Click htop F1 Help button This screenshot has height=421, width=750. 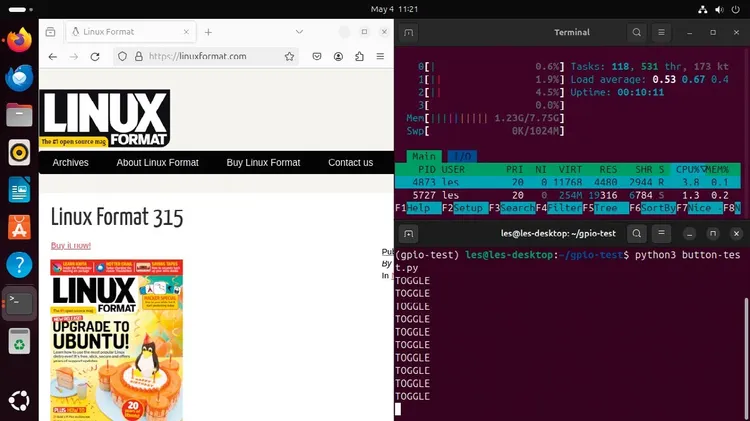(x=418, y=208)
